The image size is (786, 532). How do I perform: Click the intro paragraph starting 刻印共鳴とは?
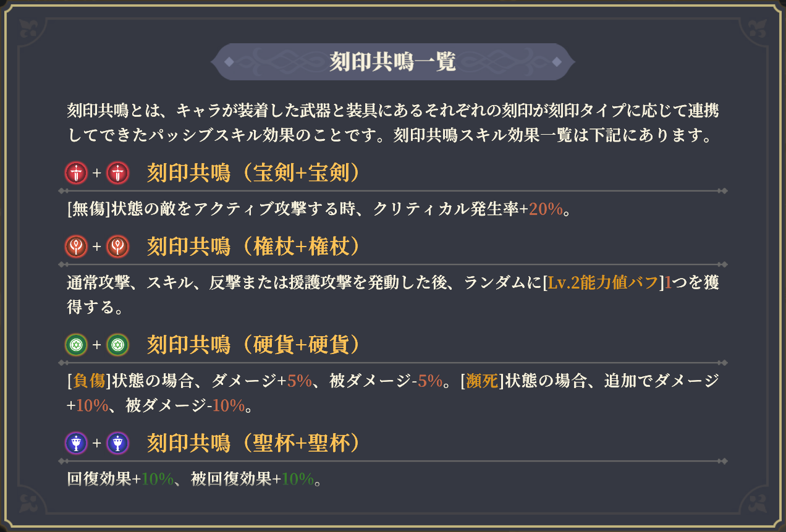pyautogui.click(x=392, y=123)
